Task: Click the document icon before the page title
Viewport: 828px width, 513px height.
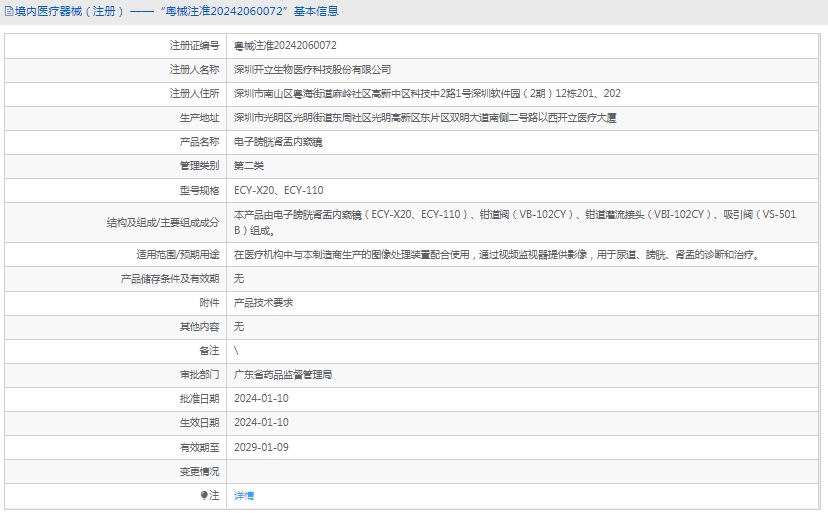Action: click(8, 12)
